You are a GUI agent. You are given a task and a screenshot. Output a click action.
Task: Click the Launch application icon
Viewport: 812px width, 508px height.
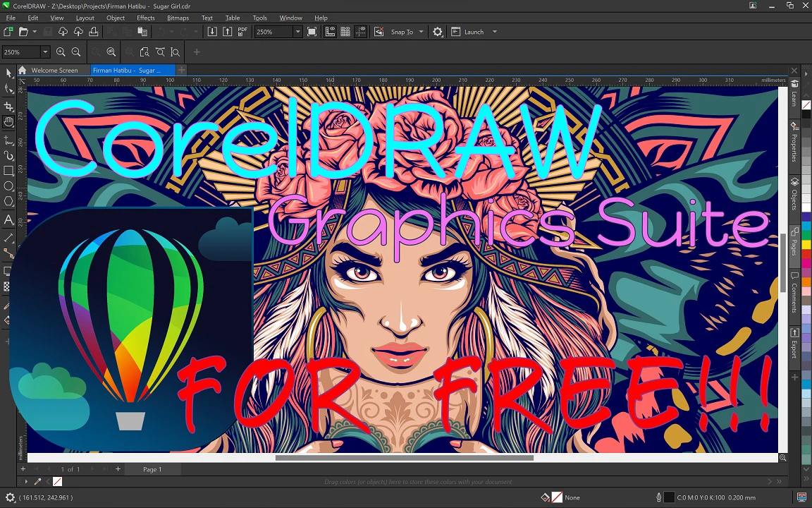(x=456, y=32)
